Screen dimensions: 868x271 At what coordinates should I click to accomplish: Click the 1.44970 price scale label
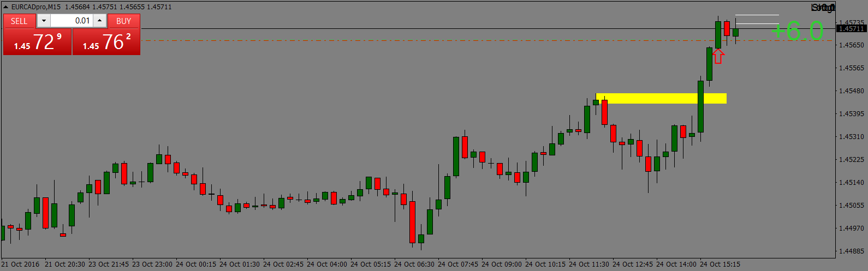point(852,228)
